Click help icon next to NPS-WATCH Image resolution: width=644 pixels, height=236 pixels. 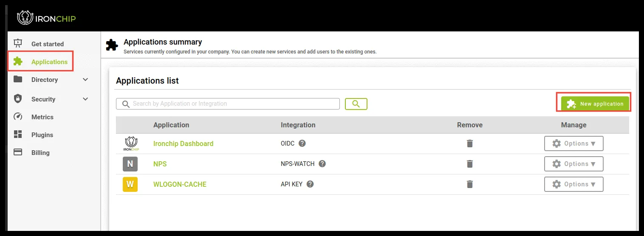[322, 164]
